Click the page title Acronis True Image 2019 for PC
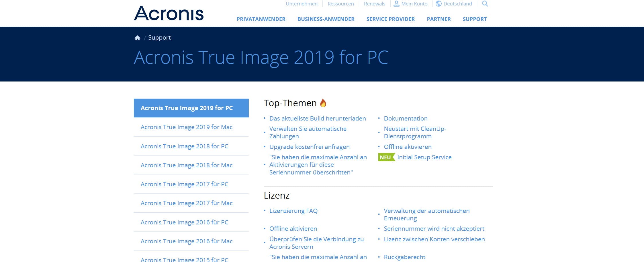This screenshot has height=262, width=644. 261,57
